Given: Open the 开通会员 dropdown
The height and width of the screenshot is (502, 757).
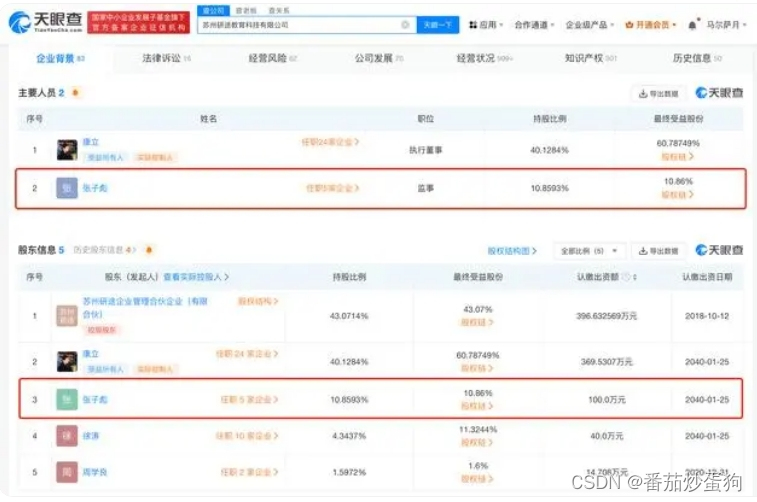Looking at the screenshot, I should click(x=650, y=25).
